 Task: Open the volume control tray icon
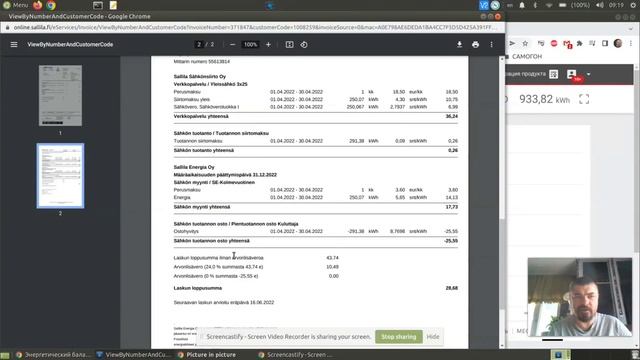(600, 5)
